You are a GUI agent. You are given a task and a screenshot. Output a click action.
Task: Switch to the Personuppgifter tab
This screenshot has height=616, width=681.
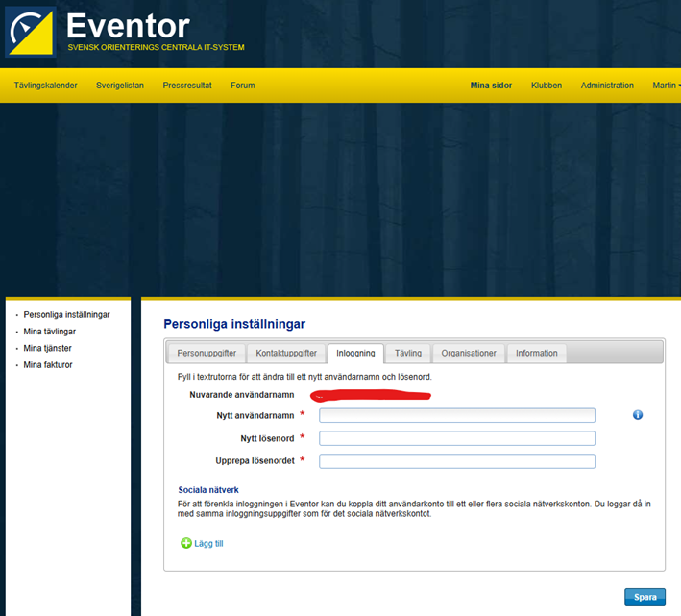pyautogui.click(x=207, y=353)
